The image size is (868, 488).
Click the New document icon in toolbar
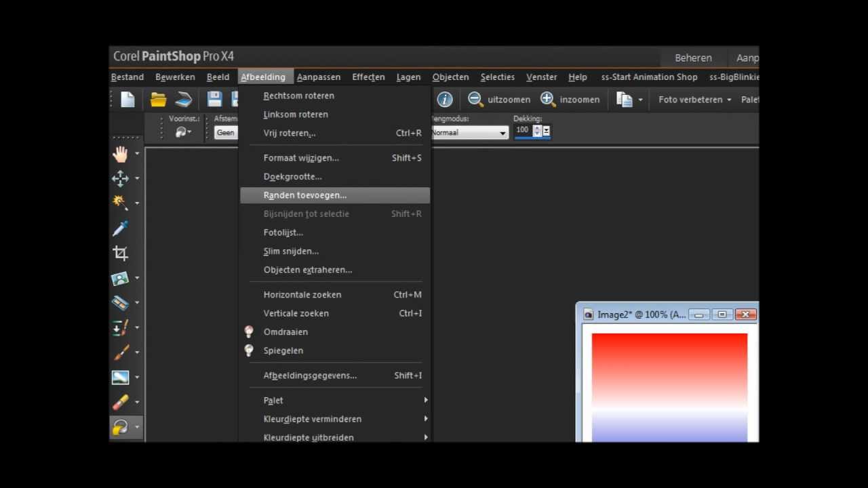tap(127, 100)
